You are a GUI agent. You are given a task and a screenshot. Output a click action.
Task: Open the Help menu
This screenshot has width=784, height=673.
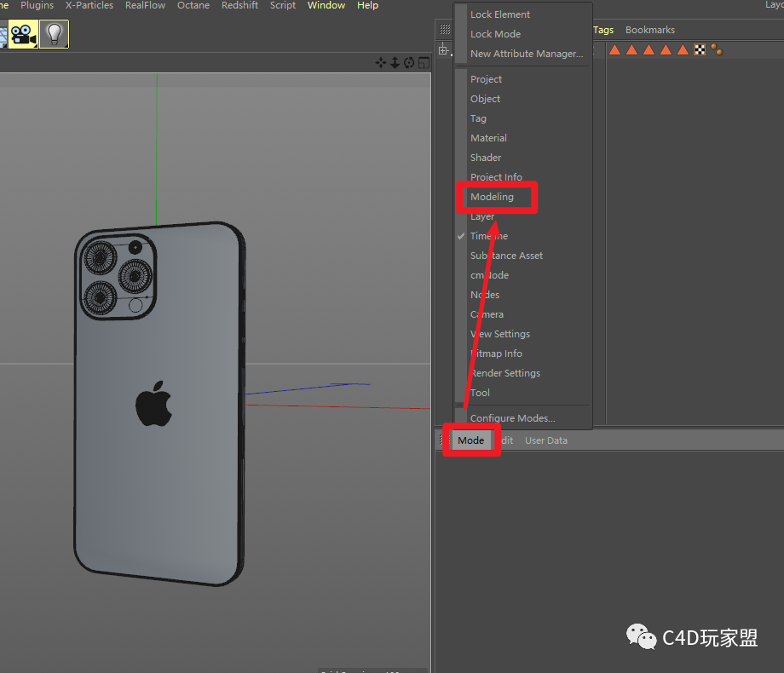coord(368,5)
